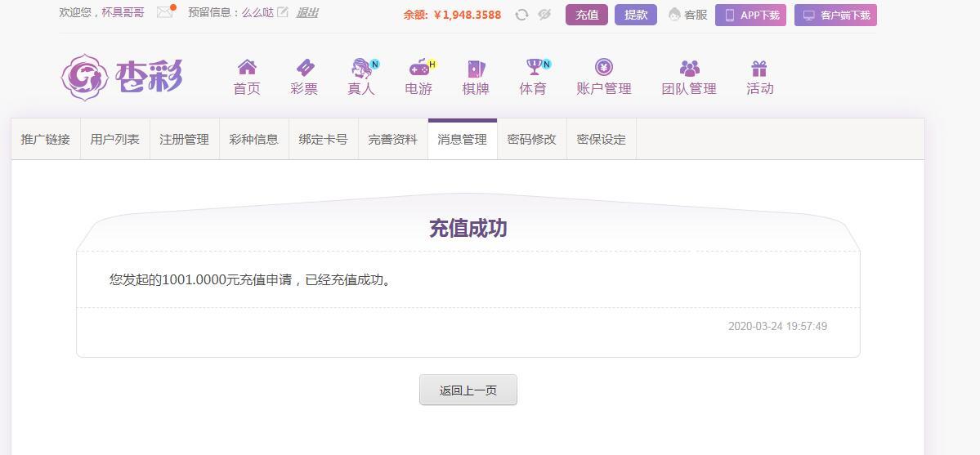The height and width of the screenshot is (455, 980).
Task: Edit reserved info with pencil icon
Action: click(x=283, y=12)
